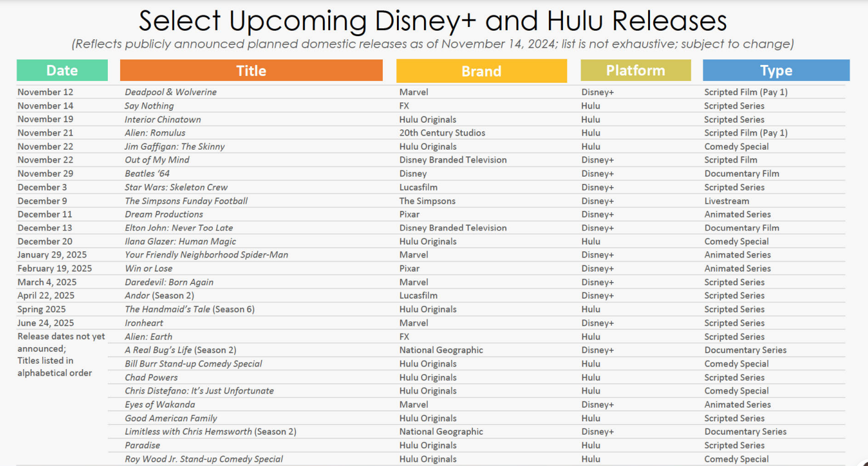Select the 'November 29' date
Image resolution: width=868 pixels, height=466 pixels.
click(x=45, y=174)
